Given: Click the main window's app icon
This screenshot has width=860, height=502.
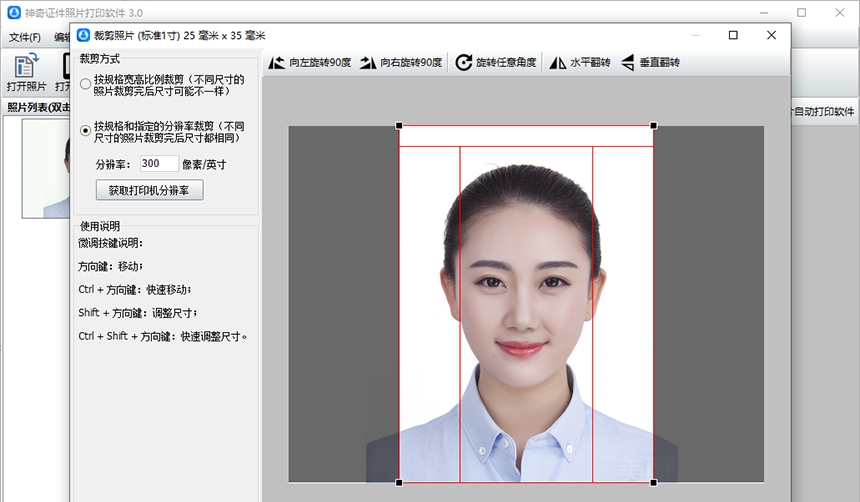Looking at the screenshot, I should click(x=14, y=12).
